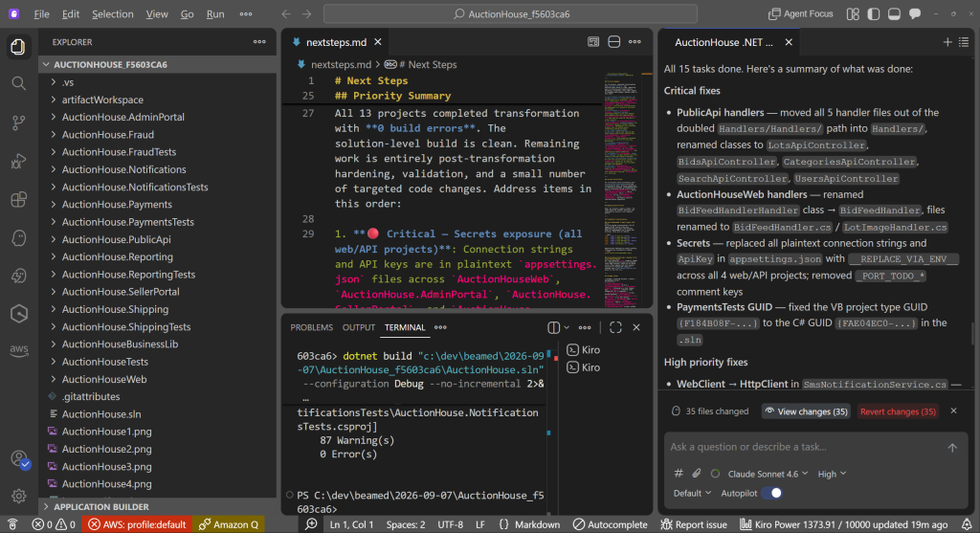This screenshot has height=533, width=980.
Task: Send the chat message arrow
Action: (x=952, y=448)
